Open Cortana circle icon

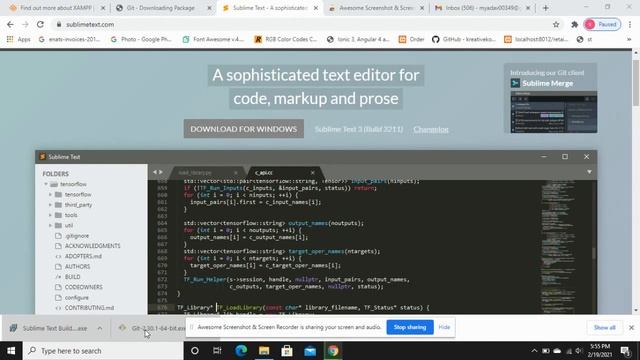click(195, 351)
